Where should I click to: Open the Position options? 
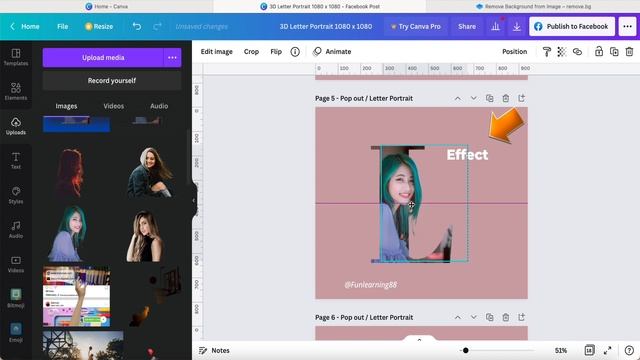514,52
